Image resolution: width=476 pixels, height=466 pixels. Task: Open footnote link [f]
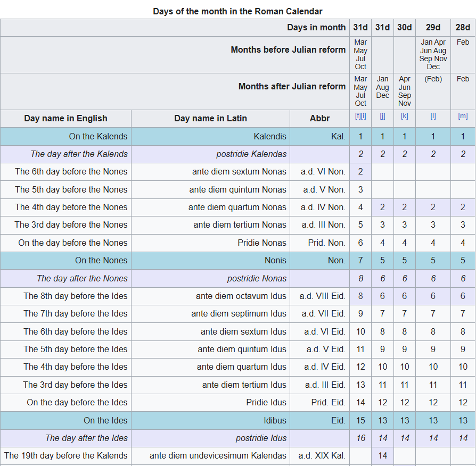point(358,116)
